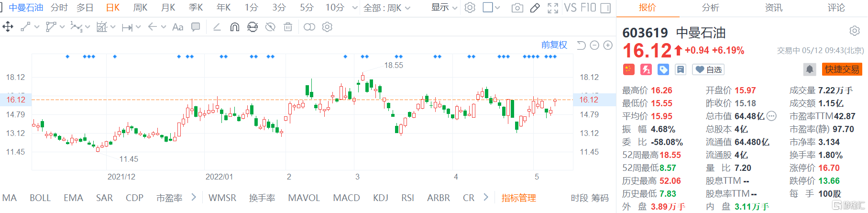This screenshot has width=868, height=213.
Task: Show more sub indicators after CR
Action: 486,197
